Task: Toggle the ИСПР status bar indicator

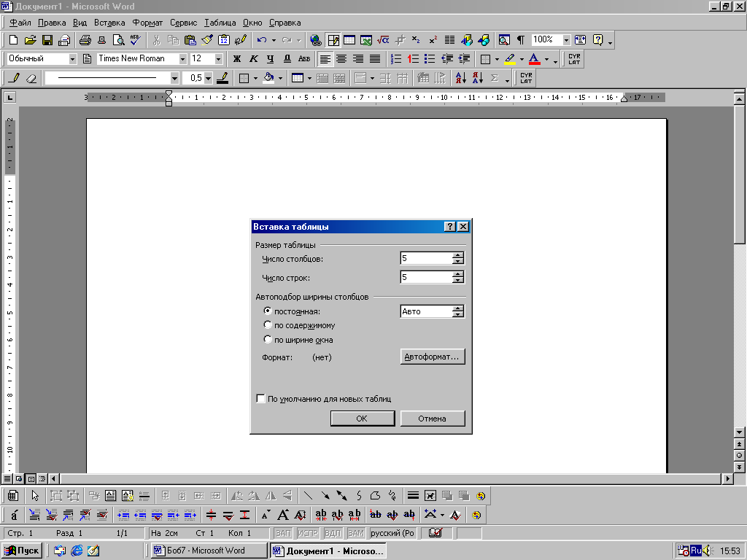Action: [x=308, y=533]
